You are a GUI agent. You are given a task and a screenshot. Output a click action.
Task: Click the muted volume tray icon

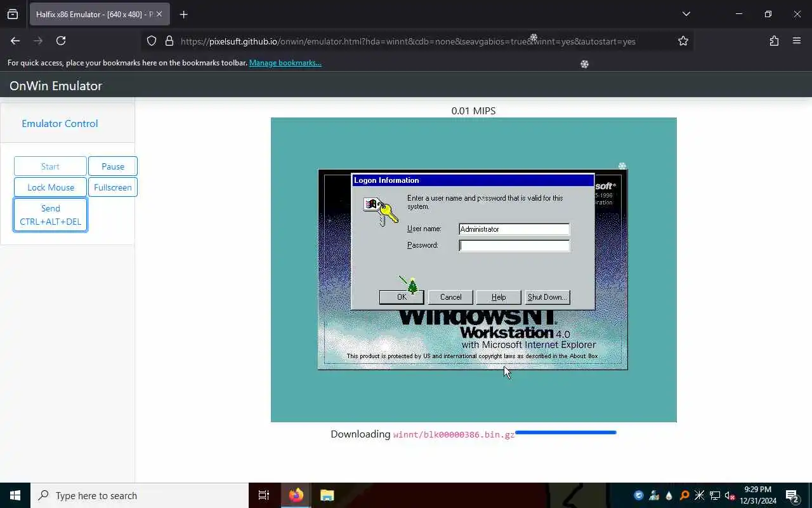pyautogui.click(x=730, y=495)
